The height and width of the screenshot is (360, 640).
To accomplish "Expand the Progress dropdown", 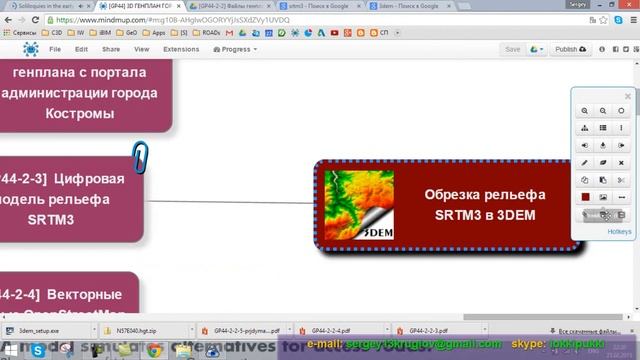I will 235,49.
